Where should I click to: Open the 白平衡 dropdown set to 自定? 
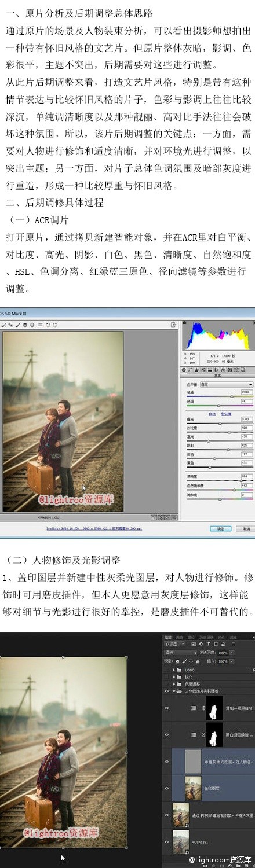pos(227,384)
